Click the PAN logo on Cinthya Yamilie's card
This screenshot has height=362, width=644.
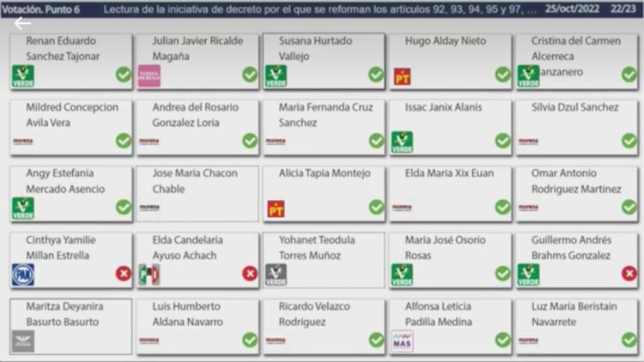[23, 275]
